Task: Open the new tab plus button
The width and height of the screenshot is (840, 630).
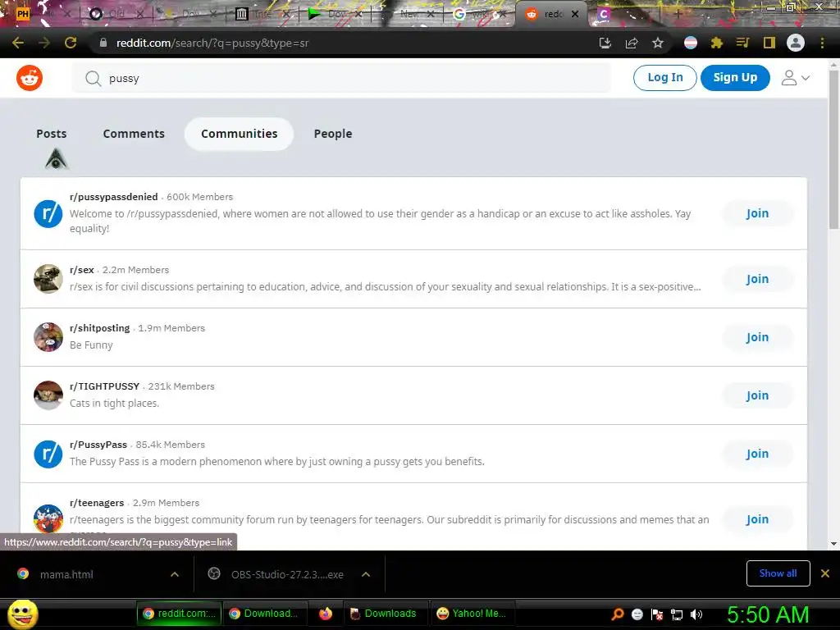Action: tap(678, 14)
